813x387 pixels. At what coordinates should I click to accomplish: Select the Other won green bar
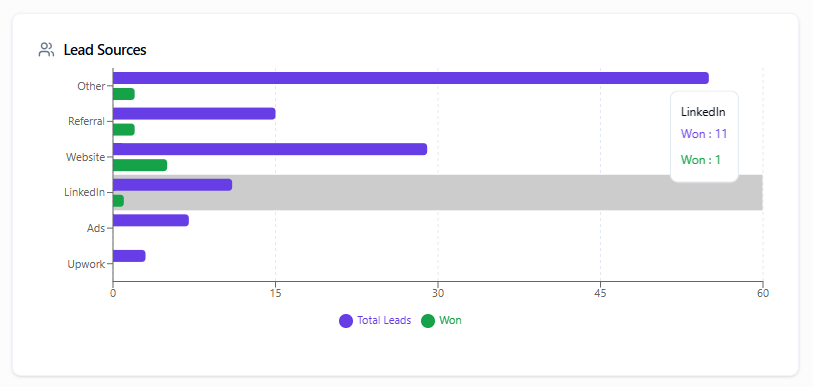[124, 94]
